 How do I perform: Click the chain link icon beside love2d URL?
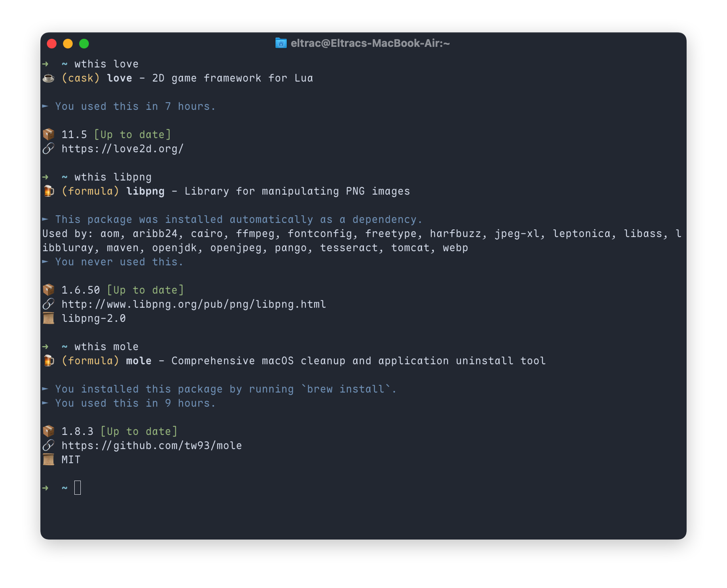tap(48, 149)
